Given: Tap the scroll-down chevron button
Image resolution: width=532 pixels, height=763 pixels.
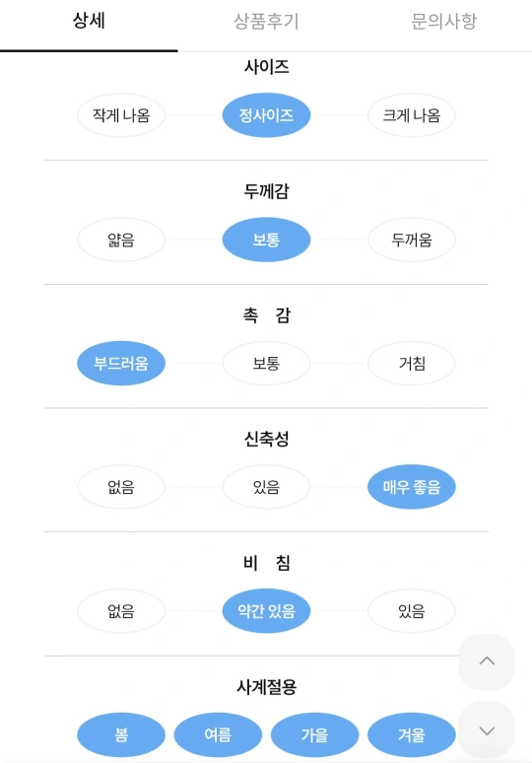Looking at the screenshot, I should coord(487,730).
